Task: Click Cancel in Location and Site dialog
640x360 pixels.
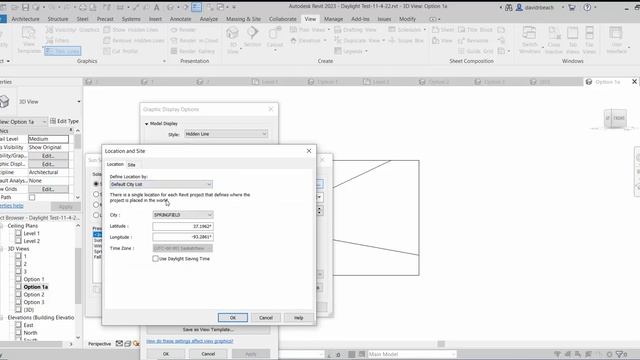Action: point(266,318)
